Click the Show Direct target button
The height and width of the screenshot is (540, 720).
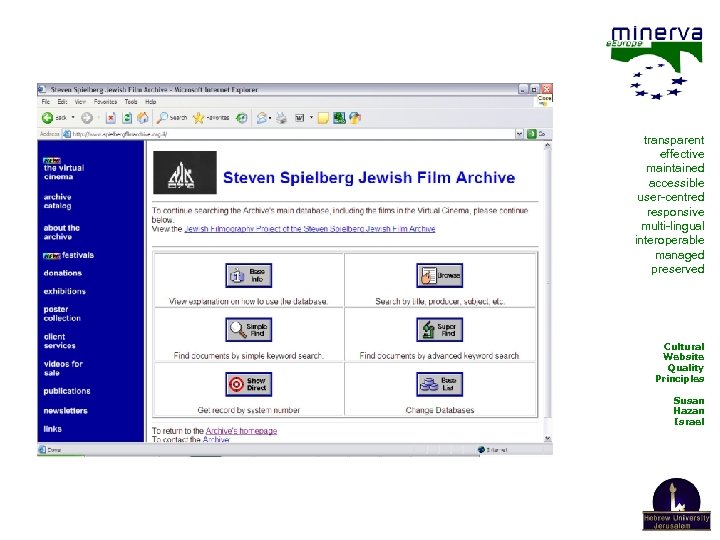point(248,384)
